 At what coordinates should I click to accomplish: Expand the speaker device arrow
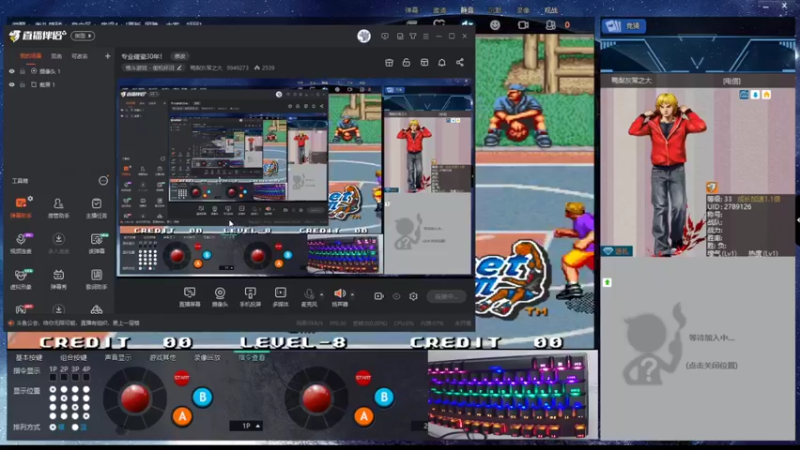click(352, 294)
